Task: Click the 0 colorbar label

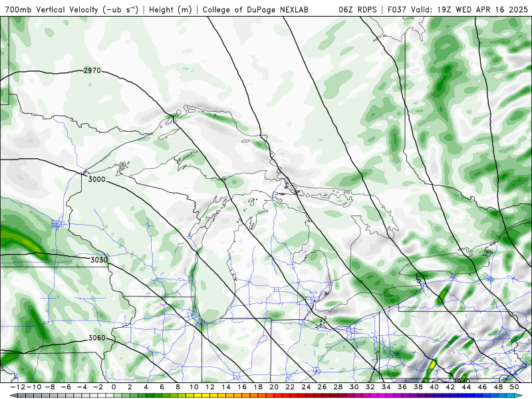Action: (x=114, y=387)
